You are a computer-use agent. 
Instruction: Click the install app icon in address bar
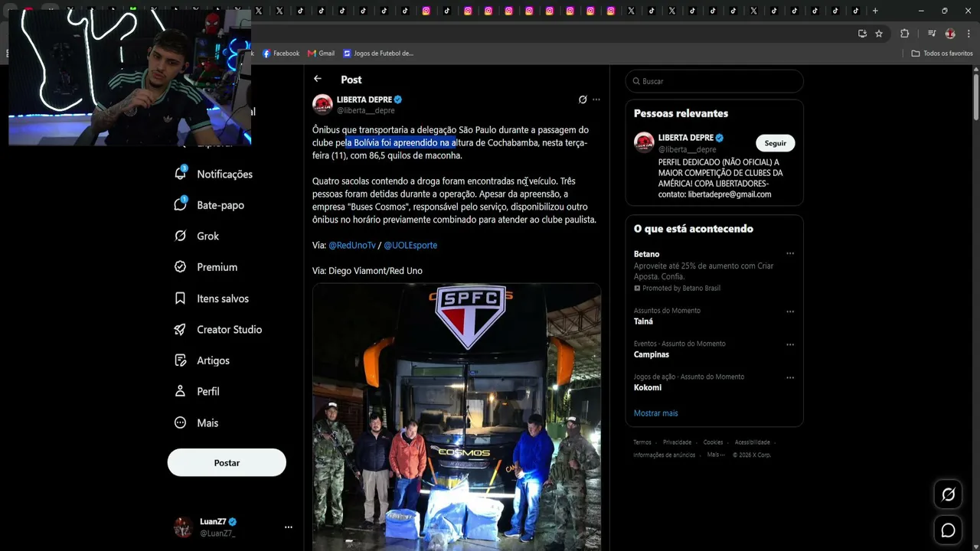862,34
